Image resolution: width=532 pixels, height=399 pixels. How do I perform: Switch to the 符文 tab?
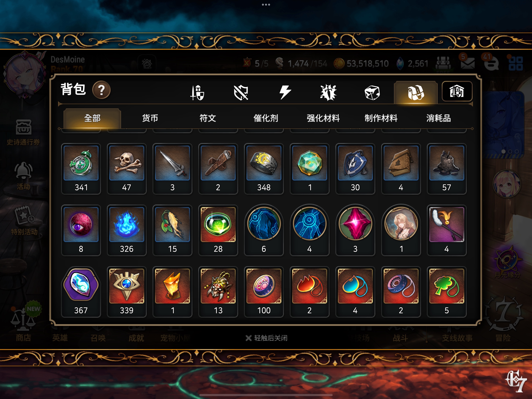(208, 118)
